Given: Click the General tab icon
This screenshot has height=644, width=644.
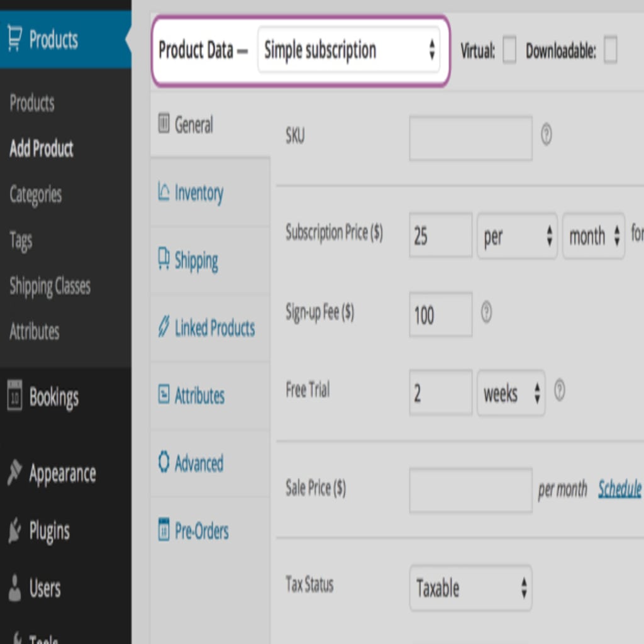Looking at the screenshot, I should coord(164,123).
